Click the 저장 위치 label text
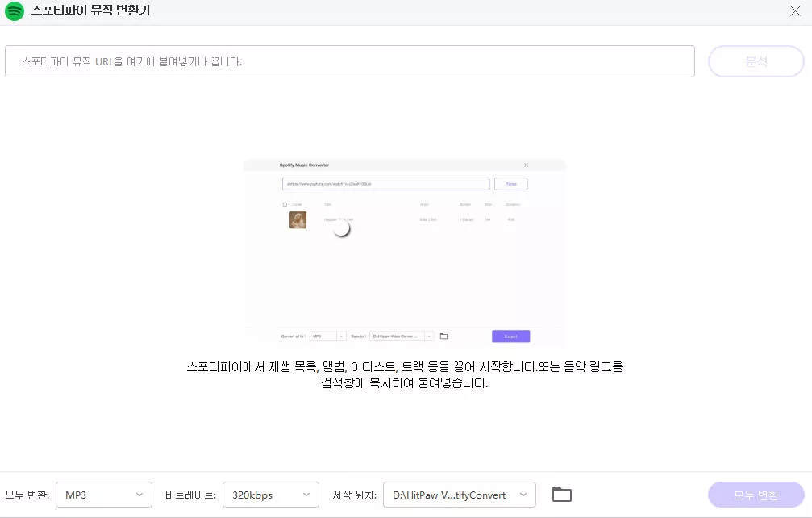812x518 pixels. click(354, 495)
